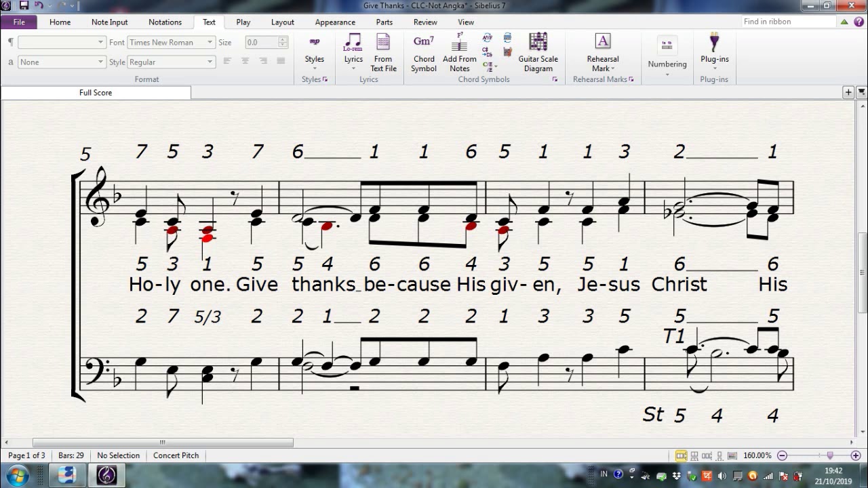Image resolution: width=868 pixels, height=488 pixels.
Task: Zoom in with the plus button
Action: (x=856, y=455)
